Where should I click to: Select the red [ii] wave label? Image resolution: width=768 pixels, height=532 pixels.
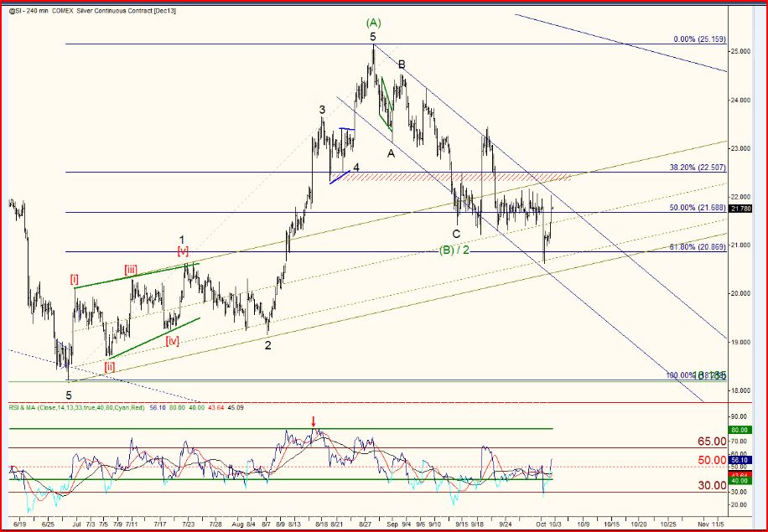click(x=110, y=366)
